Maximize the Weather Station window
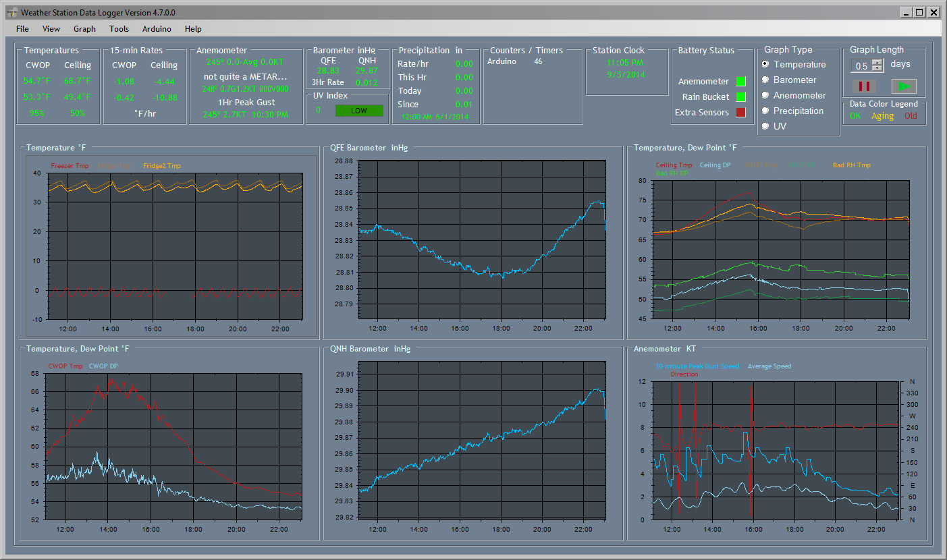The height and width of the screenshot is (560, 947). click(x=919, y=12)
